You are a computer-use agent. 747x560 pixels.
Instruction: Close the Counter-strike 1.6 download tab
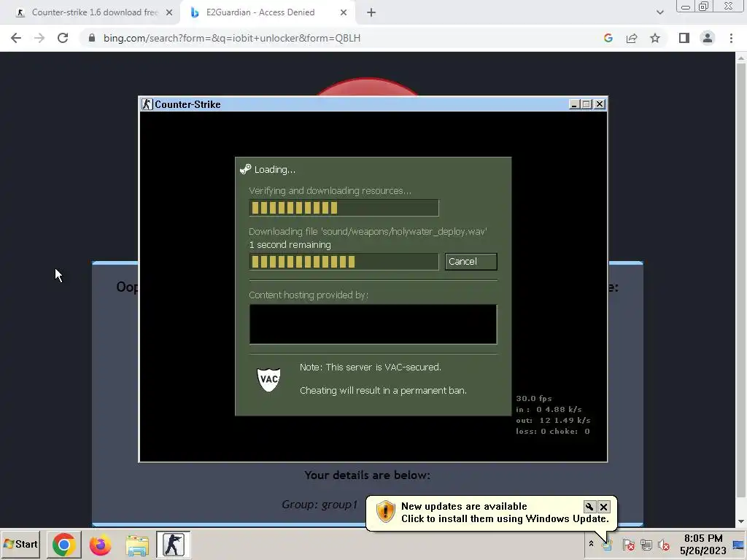(169, 13)
